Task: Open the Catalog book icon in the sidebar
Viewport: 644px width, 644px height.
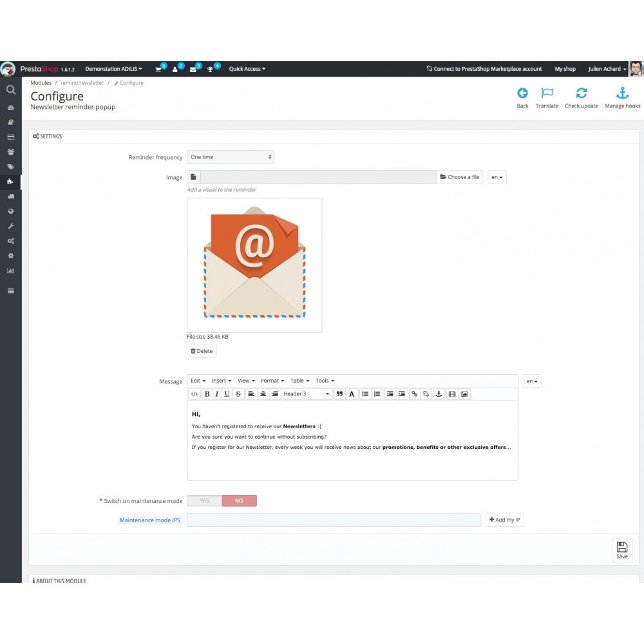Action: (11, 122)
